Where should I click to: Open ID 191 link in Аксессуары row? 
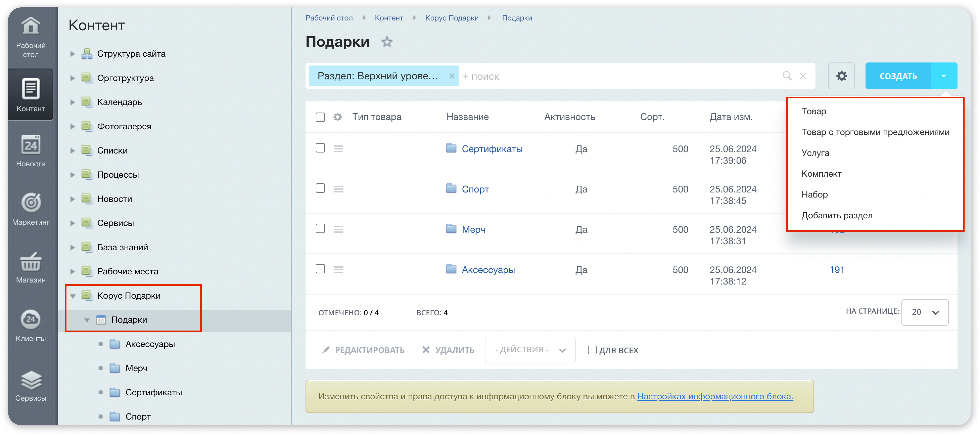[x=837, y=270]
